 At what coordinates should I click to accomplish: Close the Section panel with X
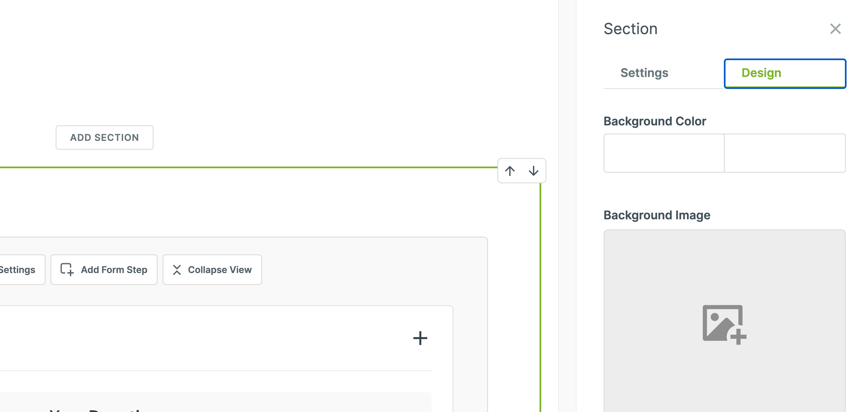click(x=835, y=29)
